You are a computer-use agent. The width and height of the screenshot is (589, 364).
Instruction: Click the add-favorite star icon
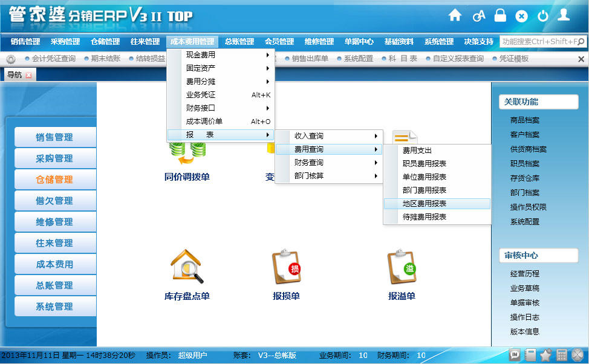point(546,355)
